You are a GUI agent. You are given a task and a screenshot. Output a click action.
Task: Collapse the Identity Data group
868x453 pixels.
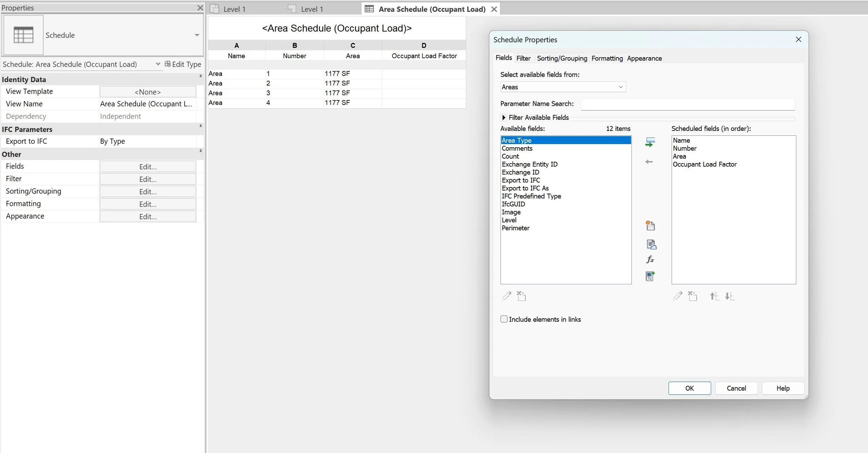pyautogui.click(x=201, y=76)
